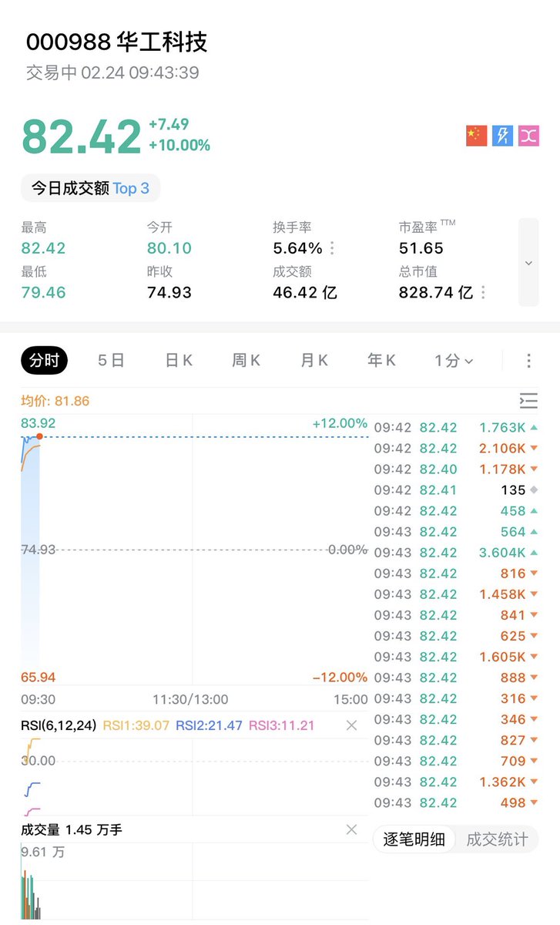Tap the last trade row with 498
Screen dimensions: 560x925
456,802
